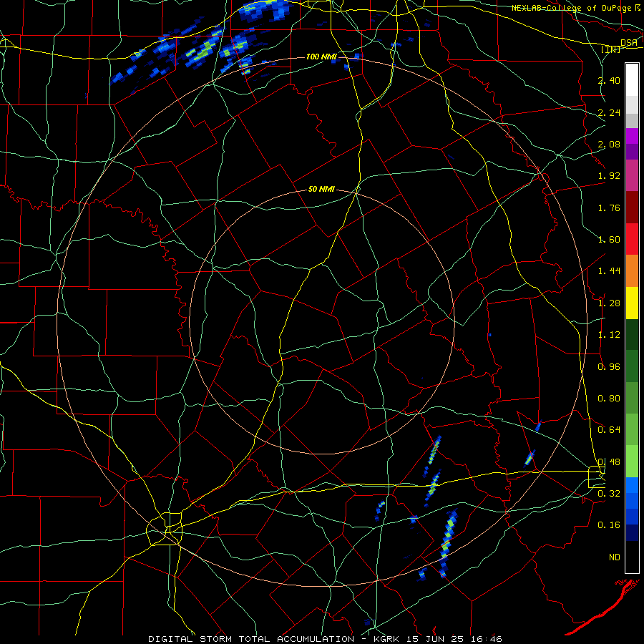Select the KGRK radar station identifier

point(387,639)
